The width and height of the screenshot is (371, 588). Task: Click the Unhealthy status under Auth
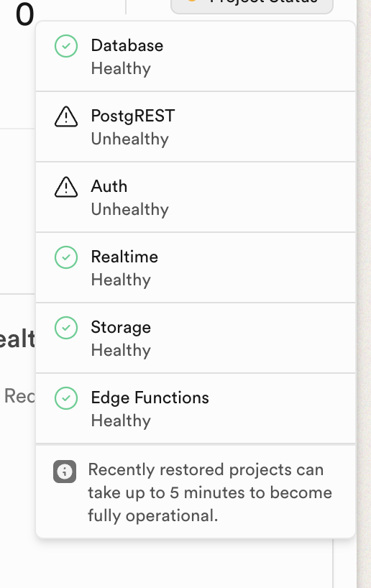point(130,209)
